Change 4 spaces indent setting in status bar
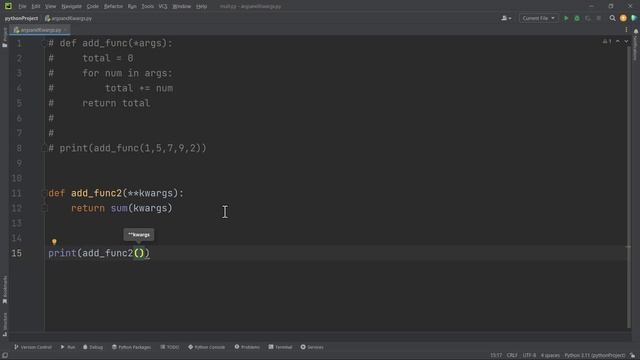This screenshot has width=640, height=360. coord(550,356)
